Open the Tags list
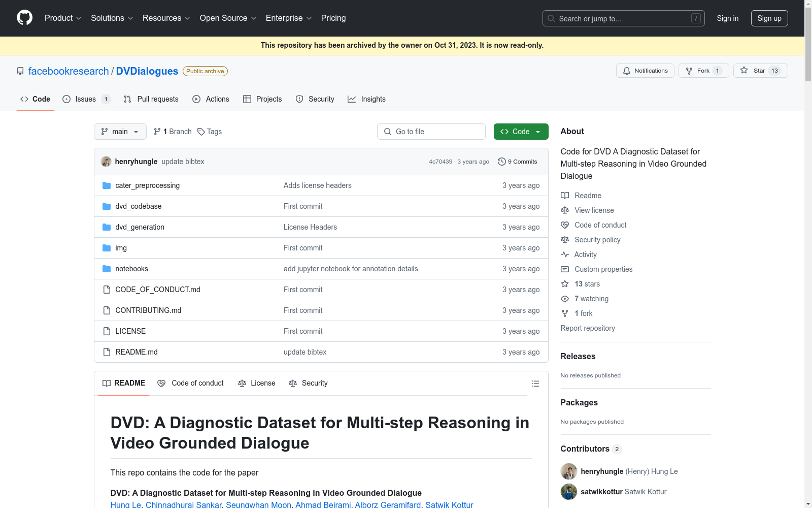812x508 pixels. (210, 132)
